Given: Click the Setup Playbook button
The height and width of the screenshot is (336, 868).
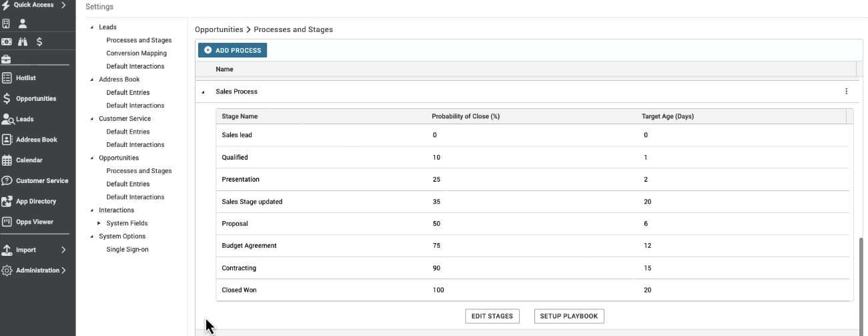Looking at the screenshot, I should click(570, 317).
